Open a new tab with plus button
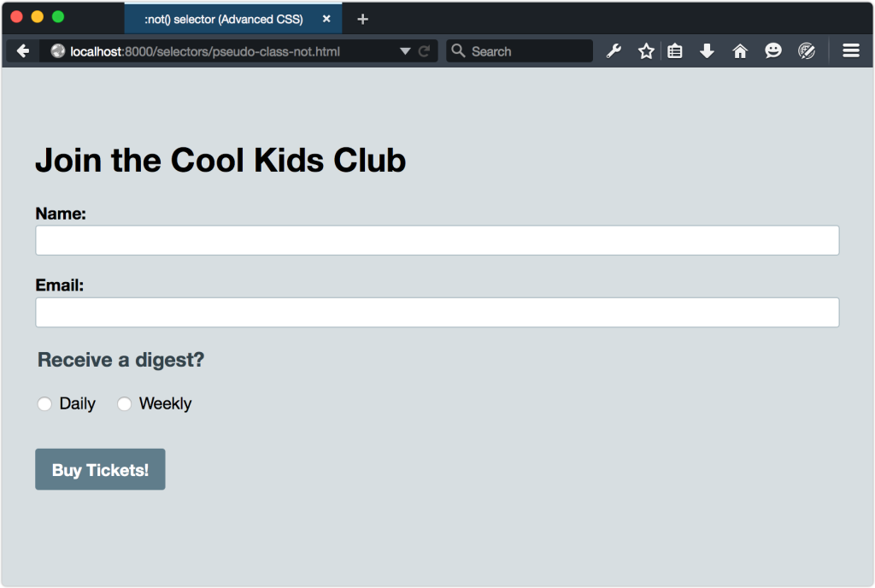 point(362,19)
